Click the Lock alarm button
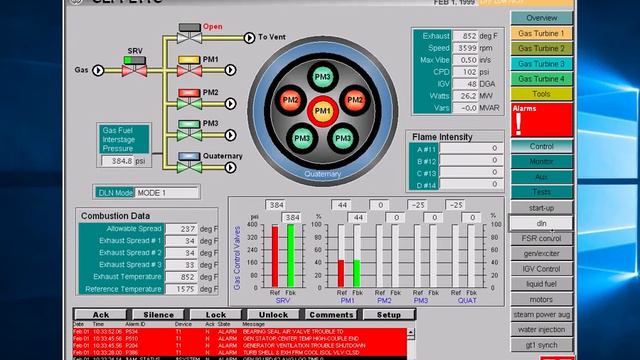 click(216, 315)
